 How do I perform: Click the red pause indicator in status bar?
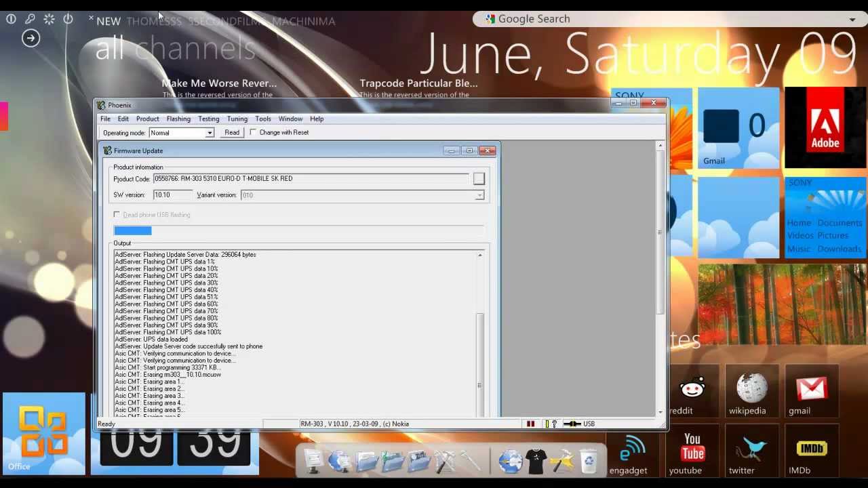pos(530,424)
